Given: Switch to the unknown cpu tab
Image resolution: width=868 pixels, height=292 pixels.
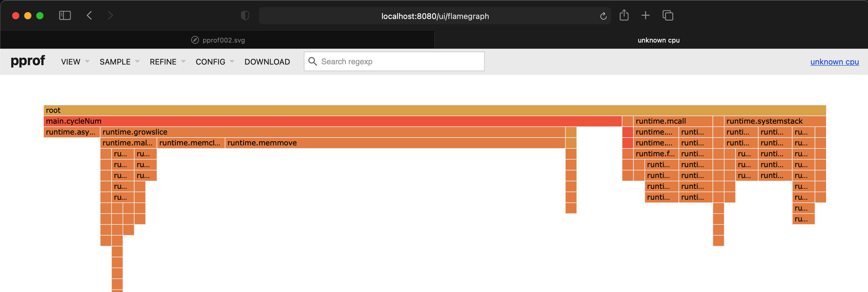Looking at the screenshot, I should coord(651,40).
